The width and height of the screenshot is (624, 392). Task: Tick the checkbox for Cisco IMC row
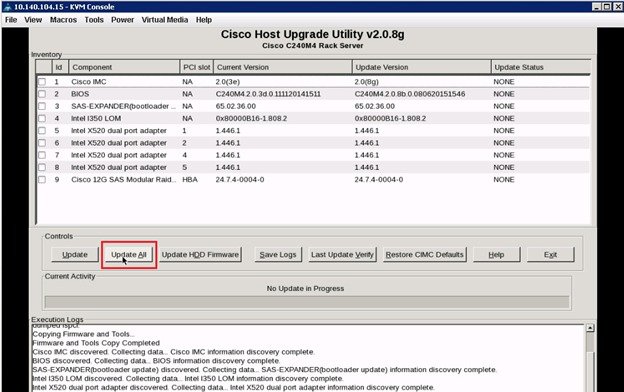point(42,82)
